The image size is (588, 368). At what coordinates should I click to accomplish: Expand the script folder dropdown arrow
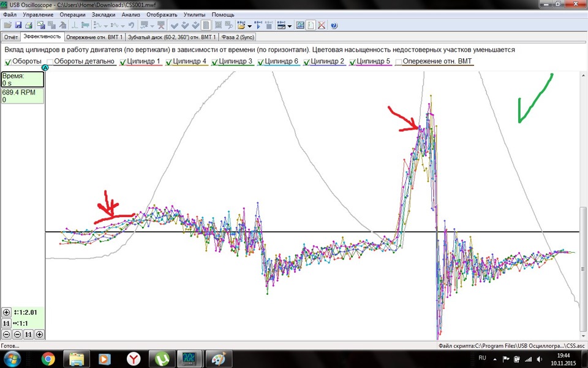click(x=250, y=26)
